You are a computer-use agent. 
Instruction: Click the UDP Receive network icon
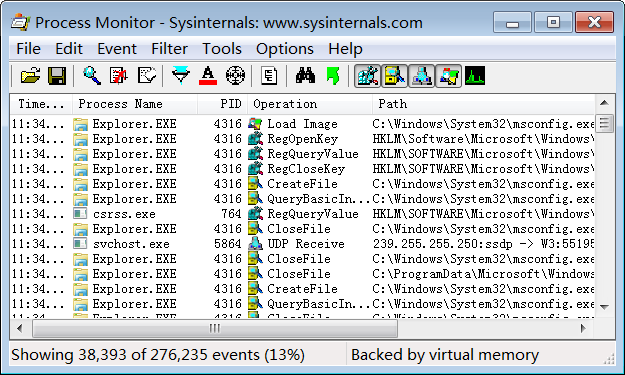tap(256, 244)
